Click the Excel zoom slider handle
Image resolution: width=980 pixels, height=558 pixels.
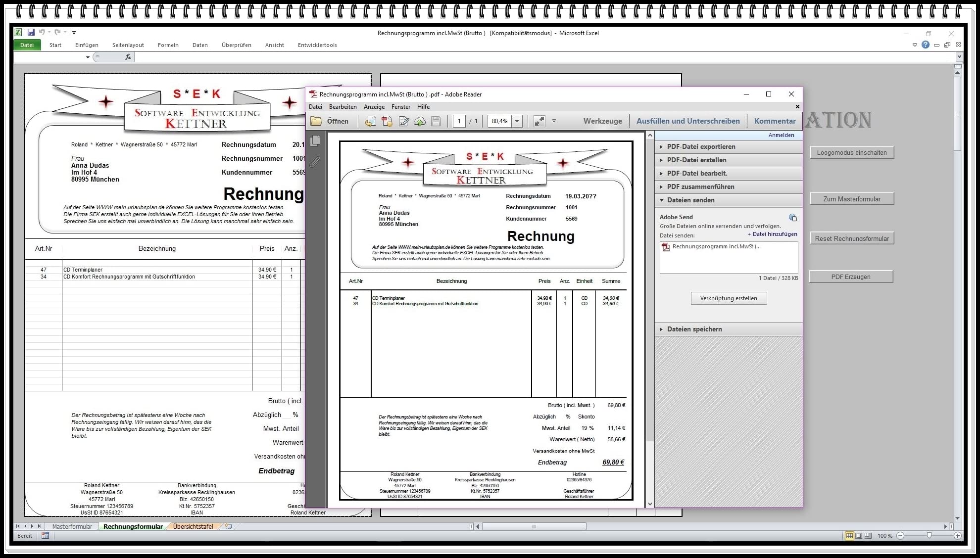click(929, 536)
